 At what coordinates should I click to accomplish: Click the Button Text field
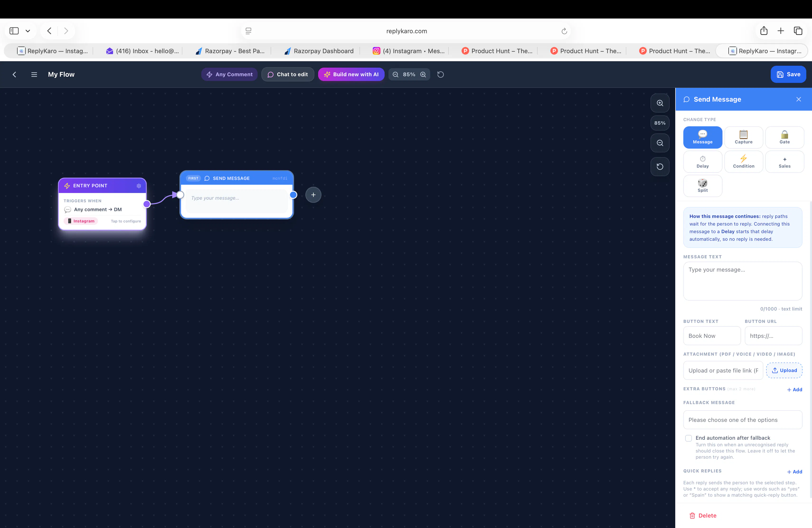click(712, 336)
